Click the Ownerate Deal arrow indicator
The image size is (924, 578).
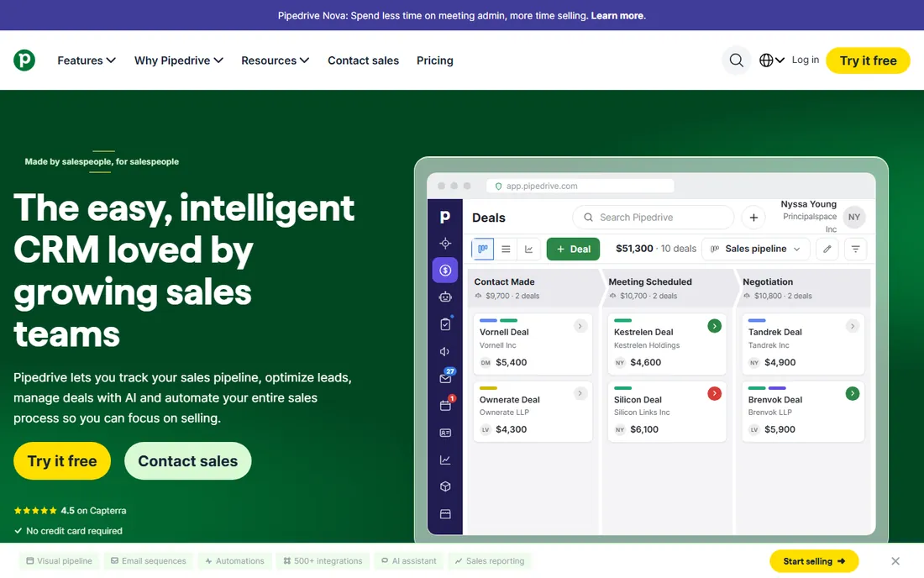[x=580, y=393]
